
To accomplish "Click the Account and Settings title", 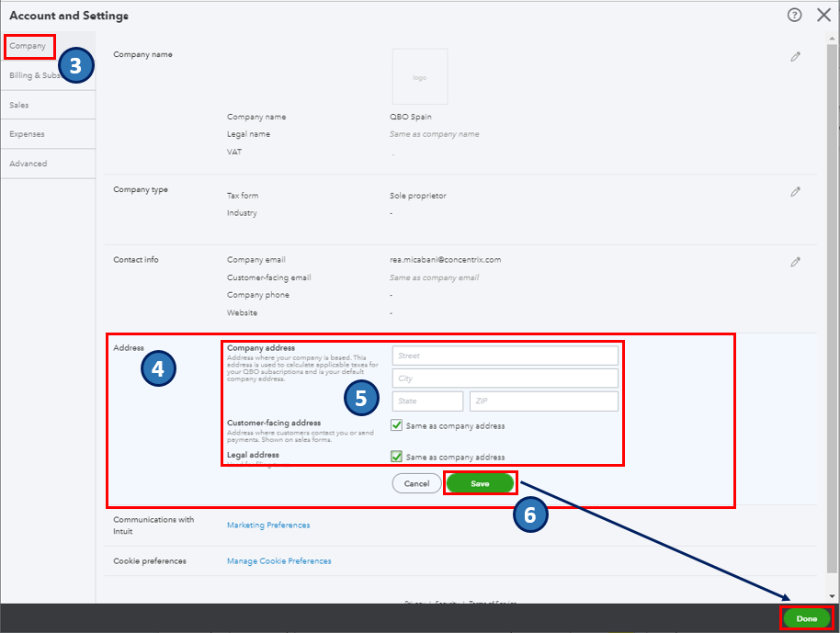I will (69, 16).
